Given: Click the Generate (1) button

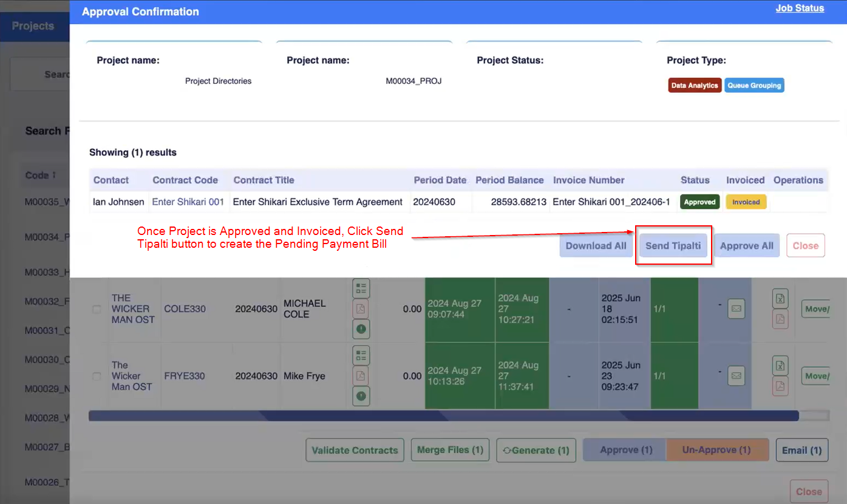Looking at the screenshot, I should click(536, 451).
